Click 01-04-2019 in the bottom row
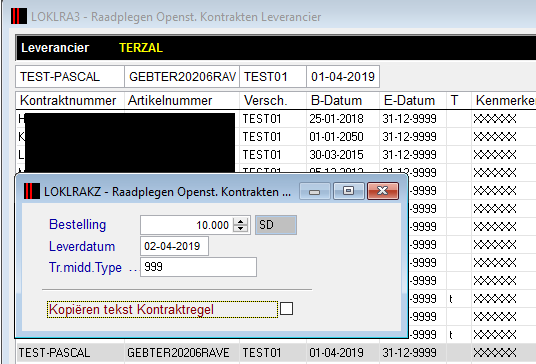Image resolution: width=536 pixels, height=364 pixels. coord(336,353)
